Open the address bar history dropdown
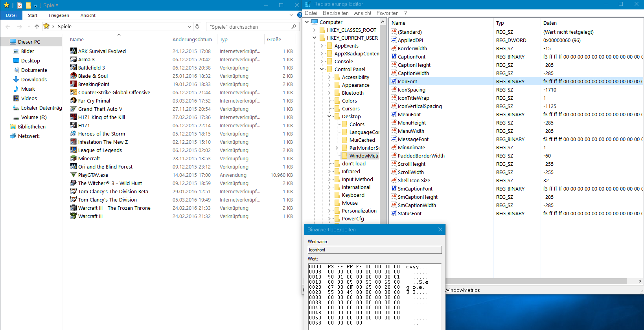Image resolution: width=644 pixels, height=330 pixels. pos(189,26)
